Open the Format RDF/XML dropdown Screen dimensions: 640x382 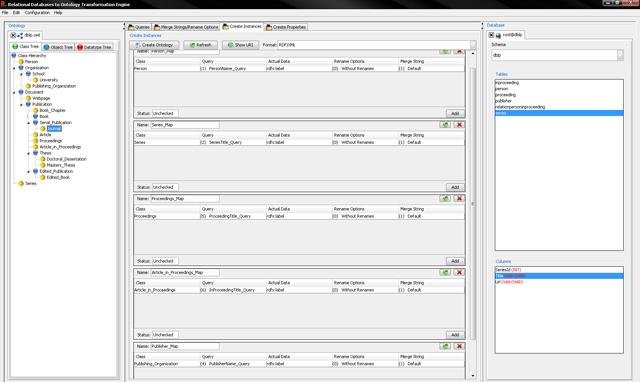click(473, 45)
